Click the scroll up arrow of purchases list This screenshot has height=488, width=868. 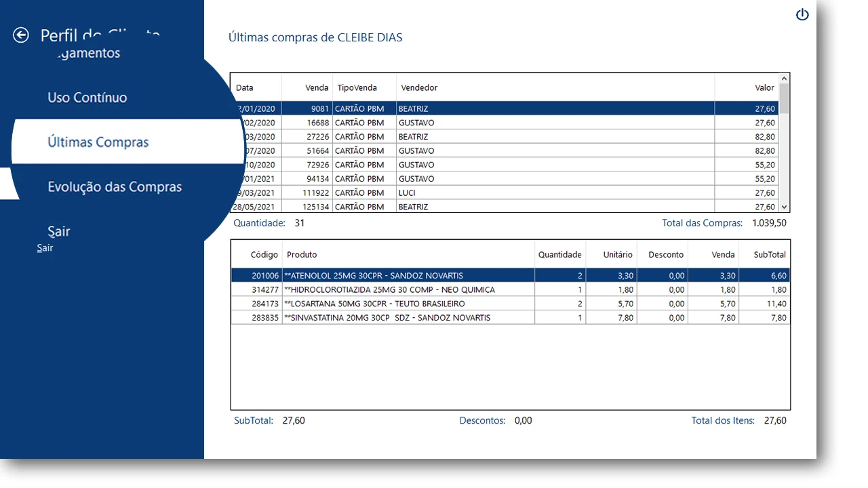[785, 79]
